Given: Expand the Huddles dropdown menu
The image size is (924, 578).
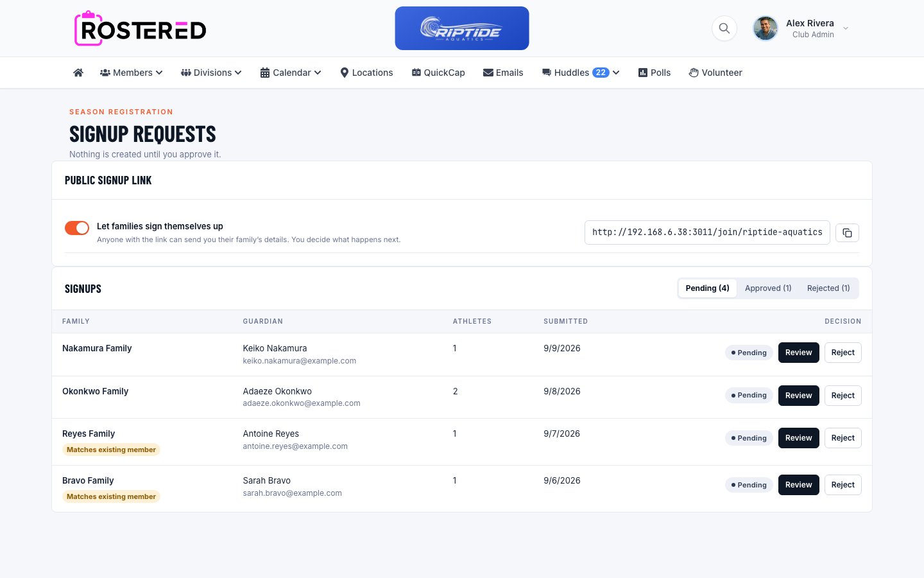Looking at the screenshot, I should point(581,73).
